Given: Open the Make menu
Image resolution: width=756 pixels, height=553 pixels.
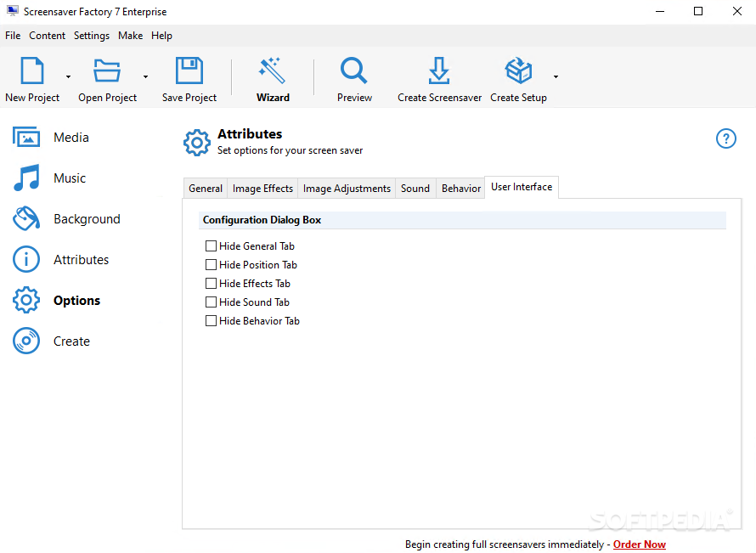Looking at the screenshot, I should click(x=130, y=36).
